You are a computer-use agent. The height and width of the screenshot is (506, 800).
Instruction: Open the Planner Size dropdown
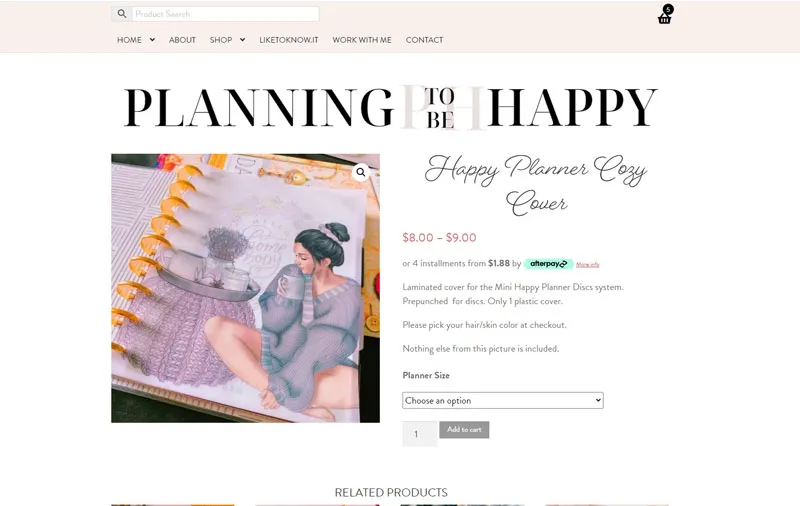[x=503, y=400]
